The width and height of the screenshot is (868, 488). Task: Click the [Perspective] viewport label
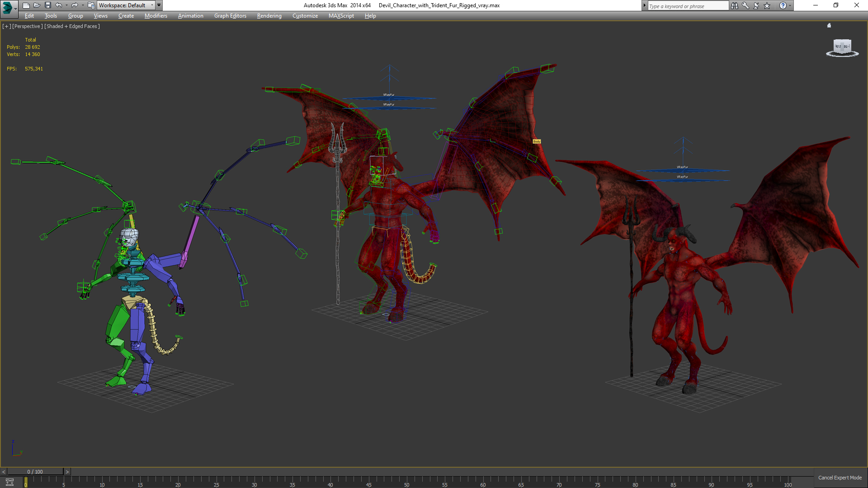pos(28,26)
